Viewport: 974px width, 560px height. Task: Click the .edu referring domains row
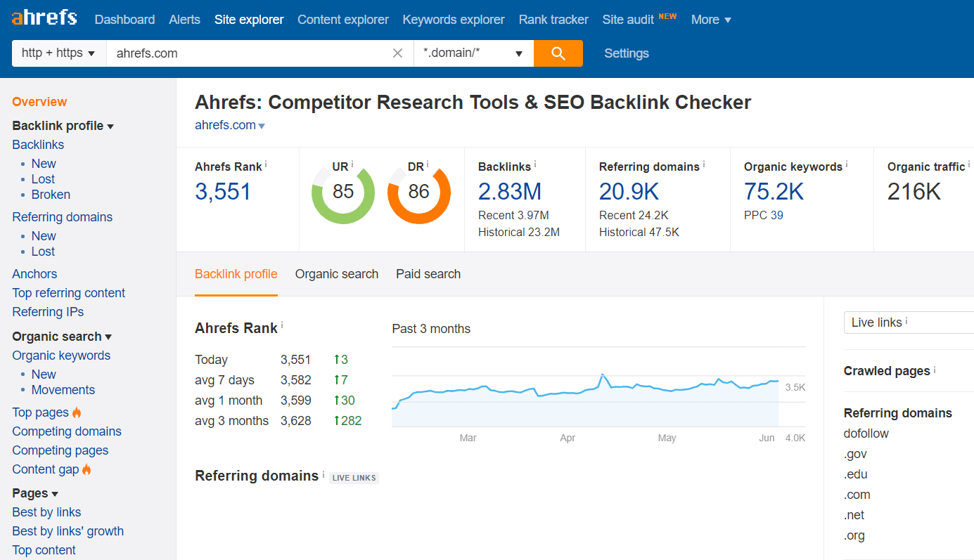856,474
